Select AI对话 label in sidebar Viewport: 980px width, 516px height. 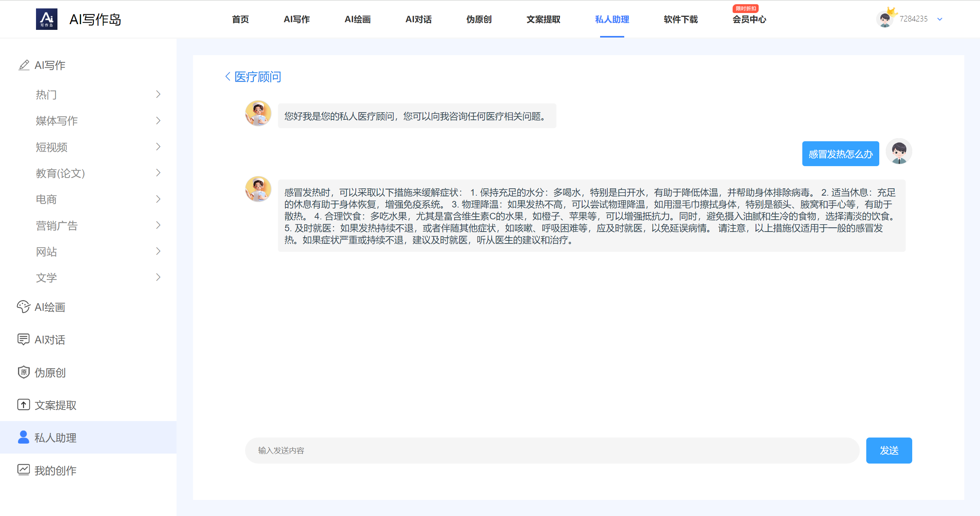click(x=50, y=340)
